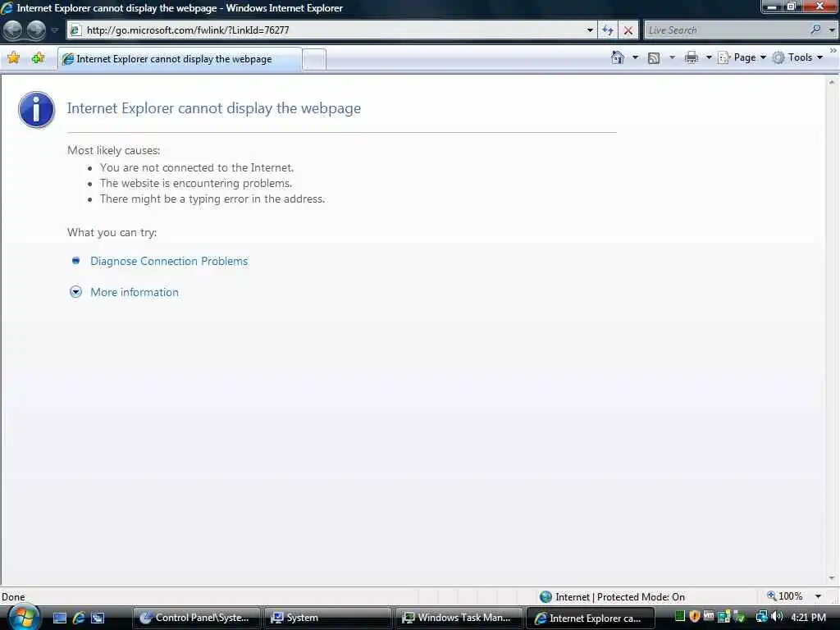This screenshot has width=840, height=630.
Task: Open the Windows Start orb
Action: click(23, 617)
